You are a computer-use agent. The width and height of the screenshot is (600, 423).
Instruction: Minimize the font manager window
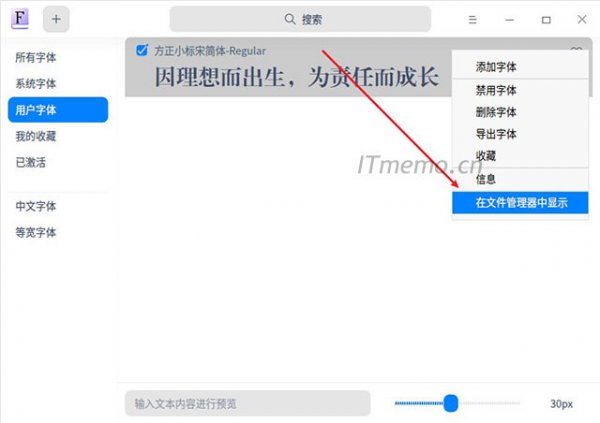pos(509,20)
